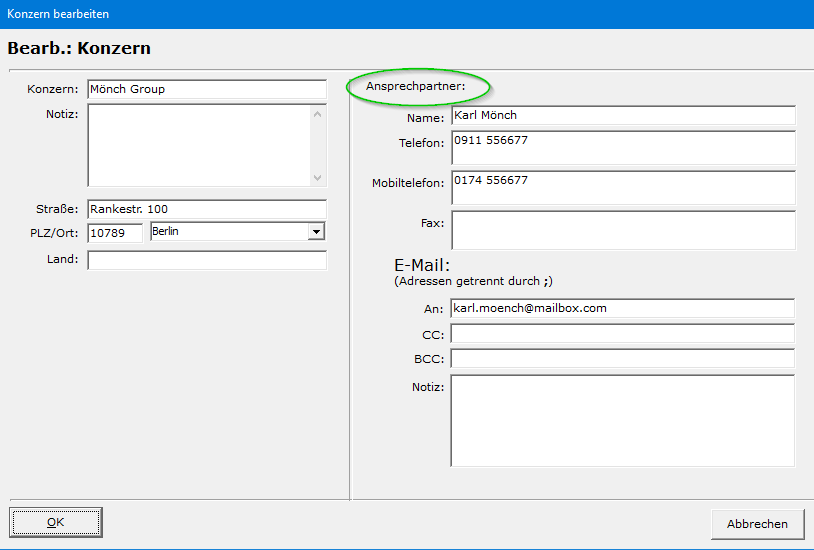Click the PLZ field showing 10789
Image resolution: width=814 pixels, height=550 pixels.
point(115,232)
